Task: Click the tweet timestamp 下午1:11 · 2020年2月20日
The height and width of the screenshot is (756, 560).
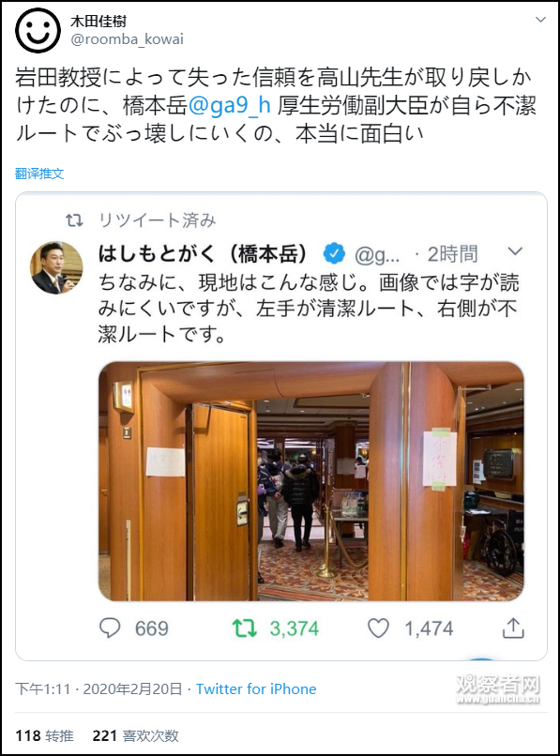Action: 98,689
